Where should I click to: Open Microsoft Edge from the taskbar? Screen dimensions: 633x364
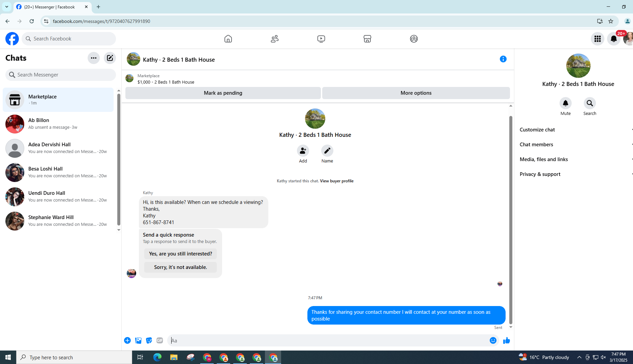tap(157, 357)
